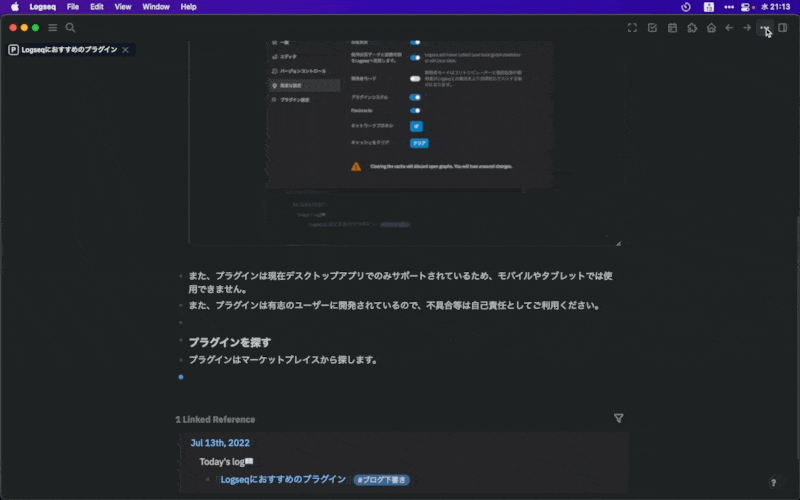
Task: Click the blue bullet of the empty last block
Action: pyautogui.click(x=181, y=377)
